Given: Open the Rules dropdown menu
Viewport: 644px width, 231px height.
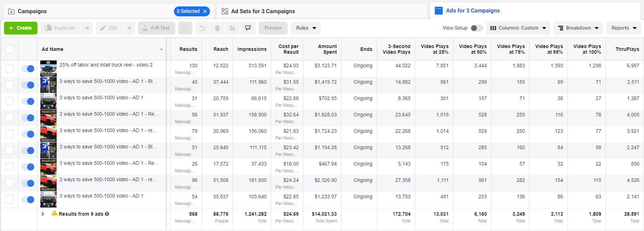Looking at the screenshot, I should (306, 28).
